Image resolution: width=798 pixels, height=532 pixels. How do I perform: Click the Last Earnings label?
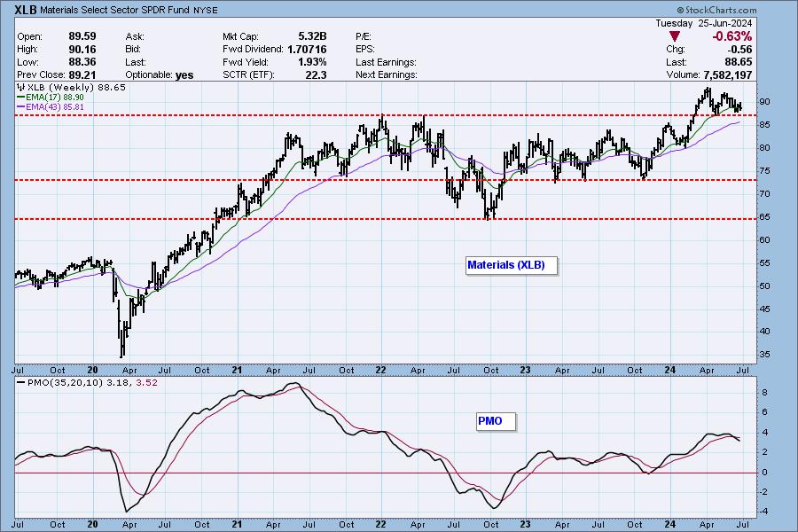click(x=386, y=62)
